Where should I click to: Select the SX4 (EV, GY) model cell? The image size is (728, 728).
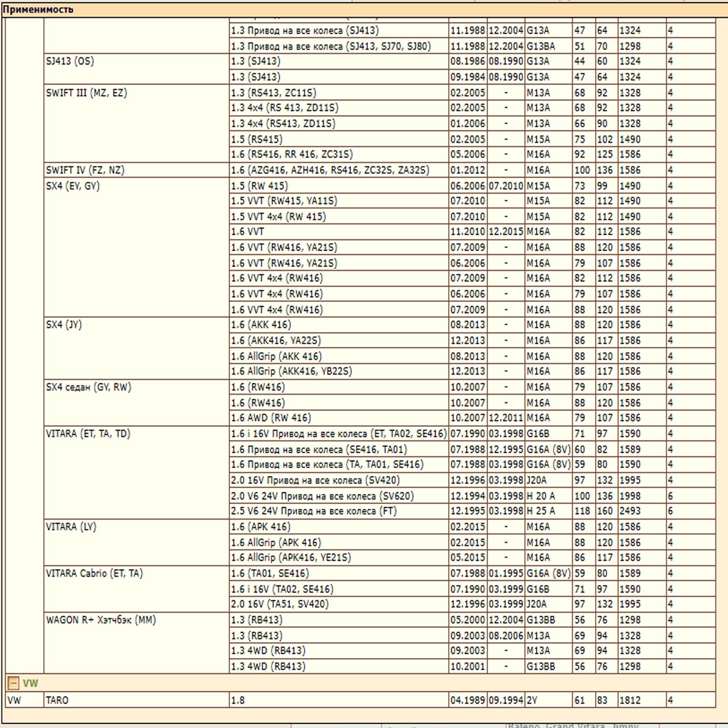tap(73, 186)
